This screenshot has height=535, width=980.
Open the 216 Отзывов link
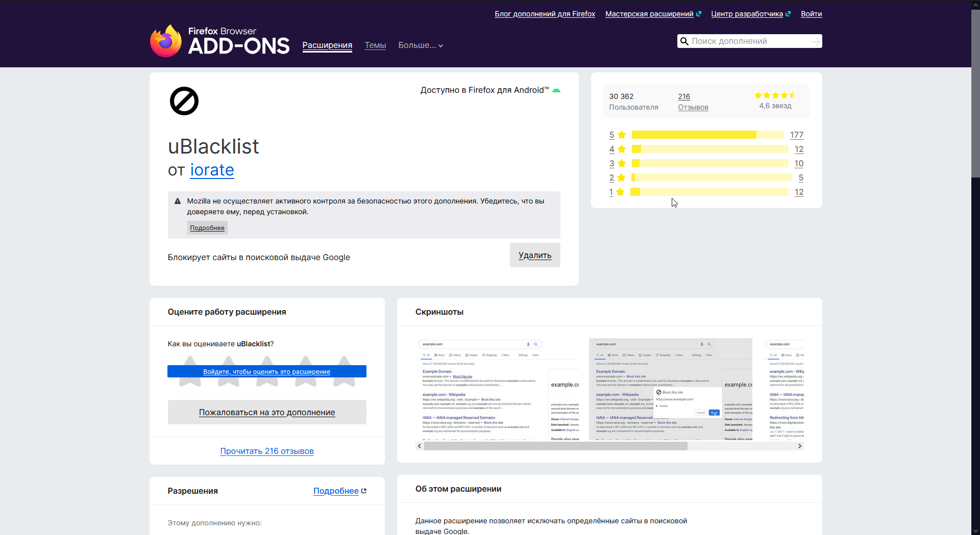click(x=693, y=101)
